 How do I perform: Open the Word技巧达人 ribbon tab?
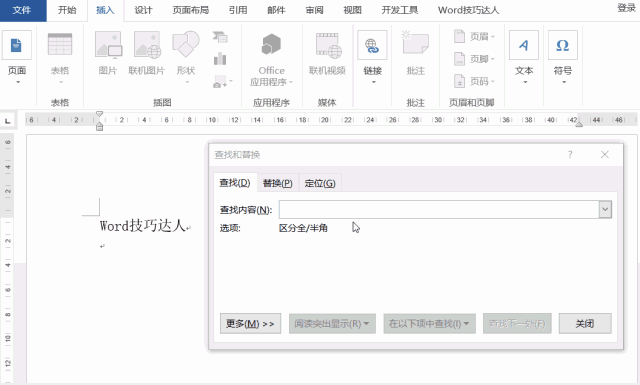pyautogui.click(x=468, y=10)
